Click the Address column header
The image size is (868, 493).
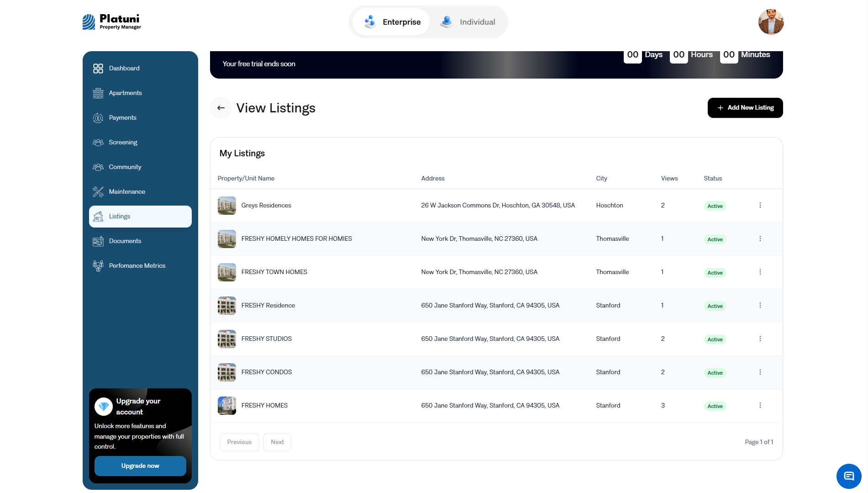pos(433,179)
